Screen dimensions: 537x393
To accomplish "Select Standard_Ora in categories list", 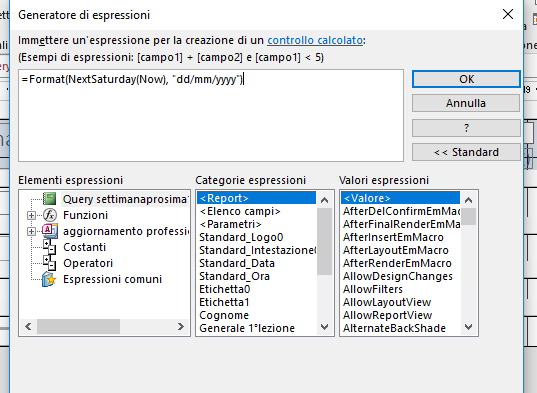I will click(256, 276).
